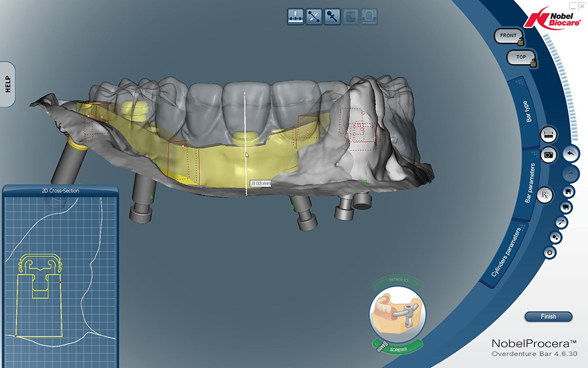Open the HELP side tab
Screen dimensions: 588x368
[8, 85]
